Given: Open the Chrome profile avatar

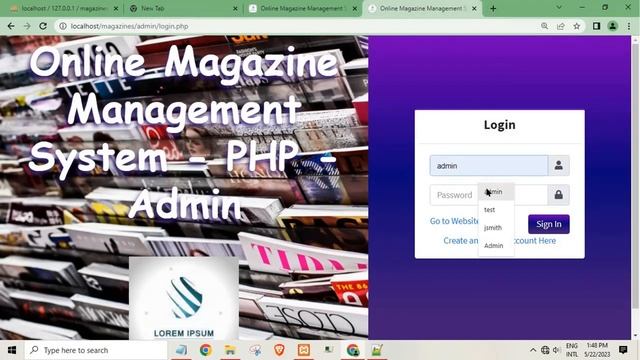Looking at the screenshot, I should [612, 26].
